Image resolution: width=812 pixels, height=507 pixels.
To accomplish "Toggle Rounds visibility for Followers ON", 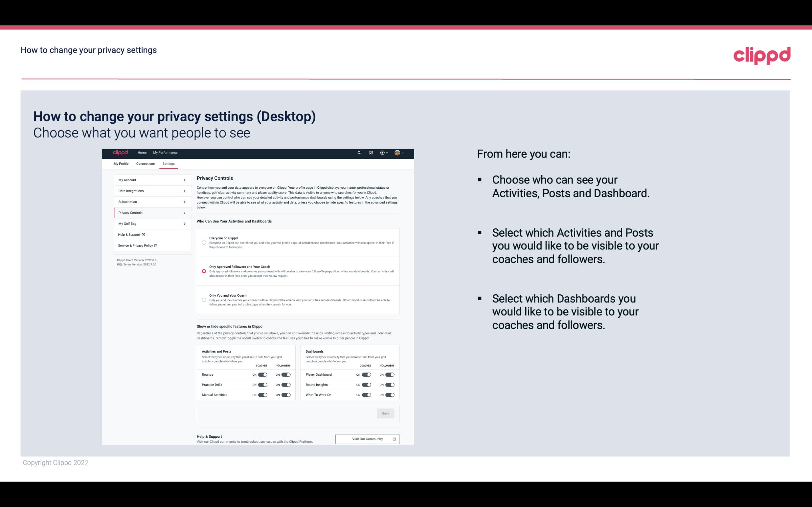I will [x=285, y=374].
